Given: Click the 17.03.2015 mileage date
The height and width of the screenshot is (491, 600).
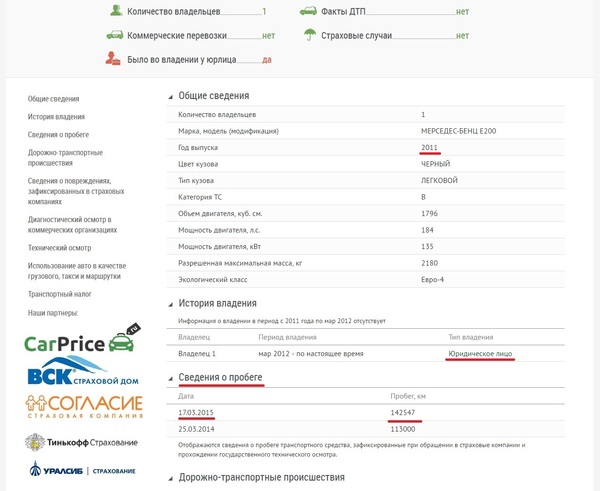Looking at the screenshot, I should tap(196, 413).
